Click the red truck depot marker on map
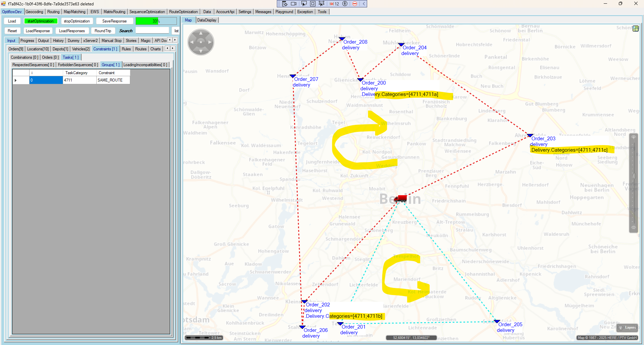Image resolution: width=644 pixels, height=345 pixels. point(400,199)
